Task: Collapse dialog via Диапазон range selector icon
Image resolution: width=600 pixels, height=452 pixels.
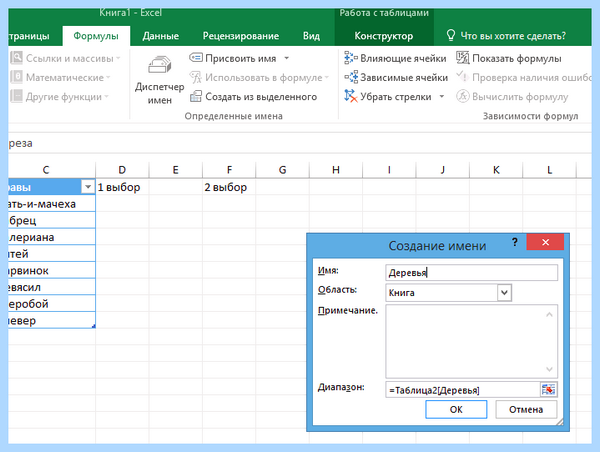Action: [x=548, y=390]
